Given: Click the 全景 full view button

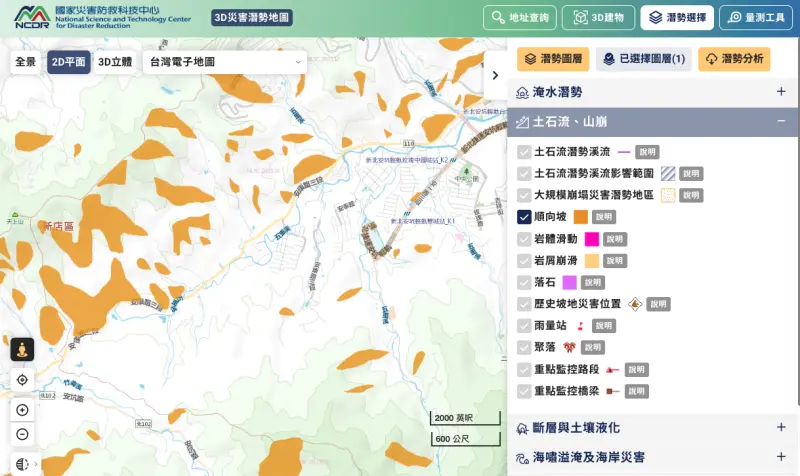Looking at the screenshot, I should (25, 61).
